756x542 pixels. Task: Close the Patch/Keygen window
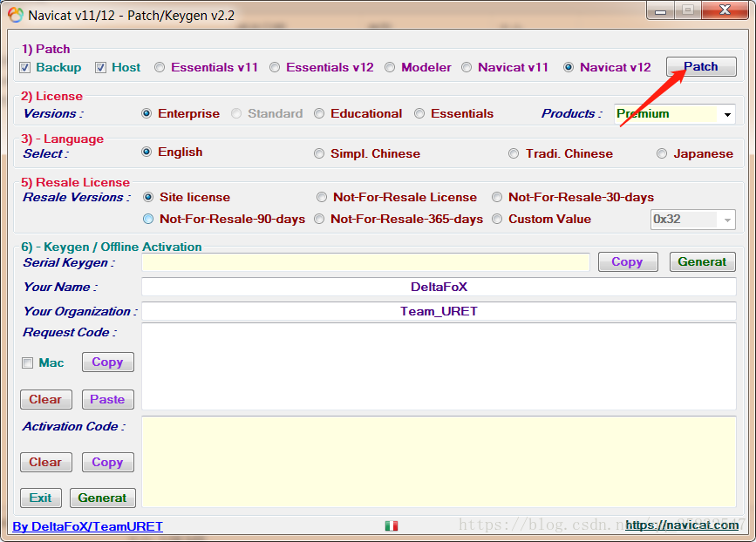pos(725,10)
